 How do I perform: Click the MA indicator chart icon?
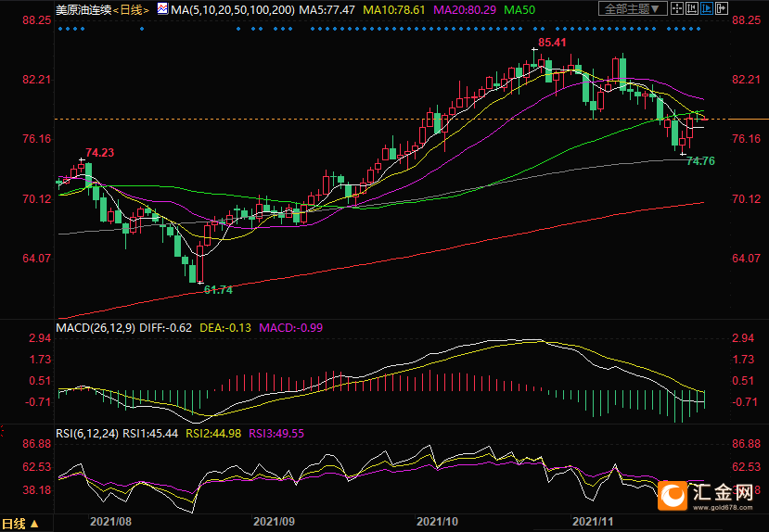162,9
